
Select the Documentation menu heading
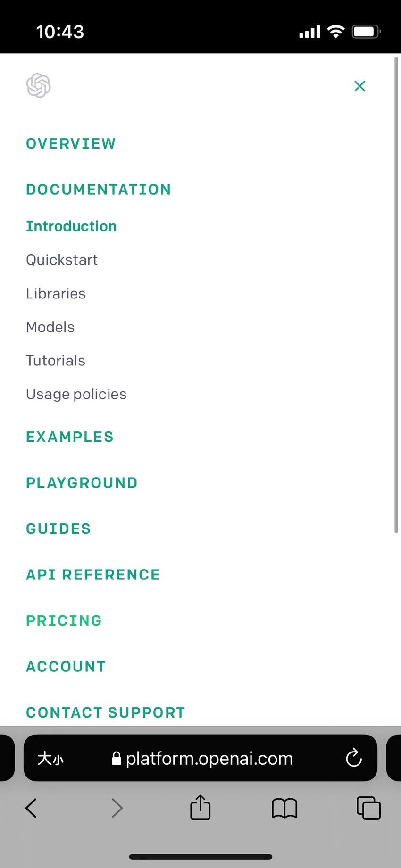[x=99, y=190]
